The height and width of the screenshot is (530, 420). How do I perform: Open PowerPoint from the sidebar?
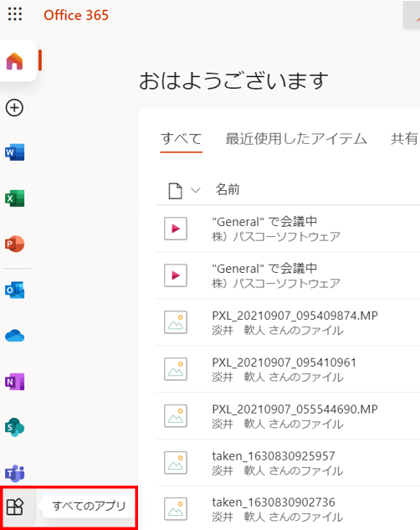point(14,244)
